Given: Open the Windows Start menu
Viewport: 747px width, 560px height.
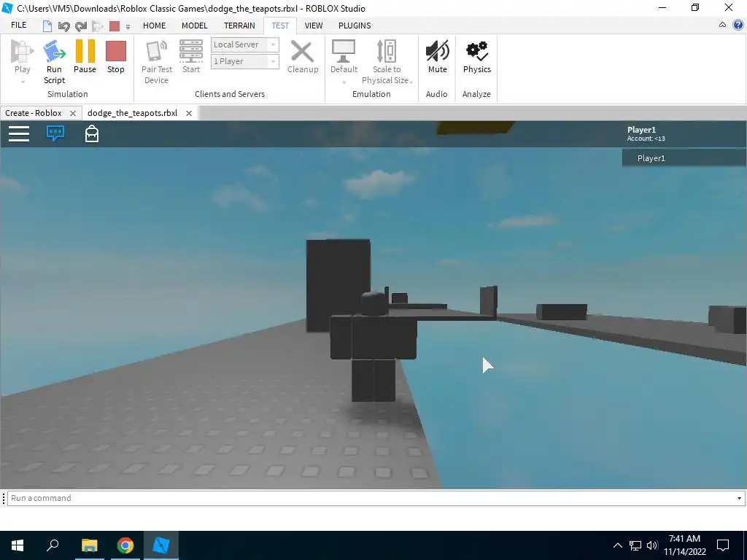Looking at the screenshot, I should 18,545.
